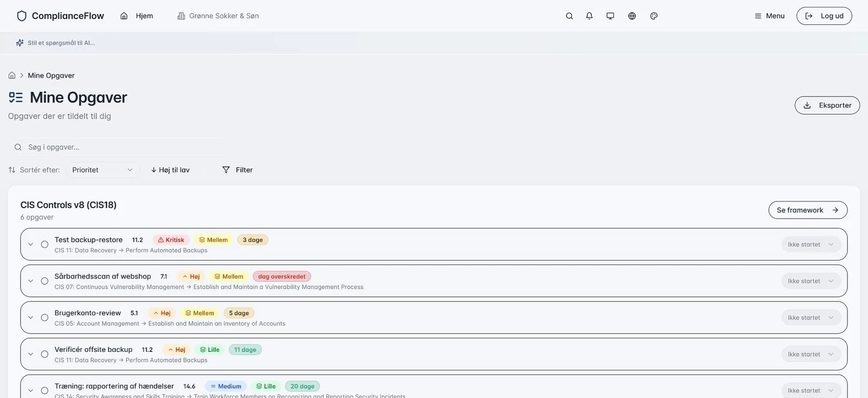Click the Eksporter button
868x398 pixels.
pyautogui.click(x=827, y=105)
